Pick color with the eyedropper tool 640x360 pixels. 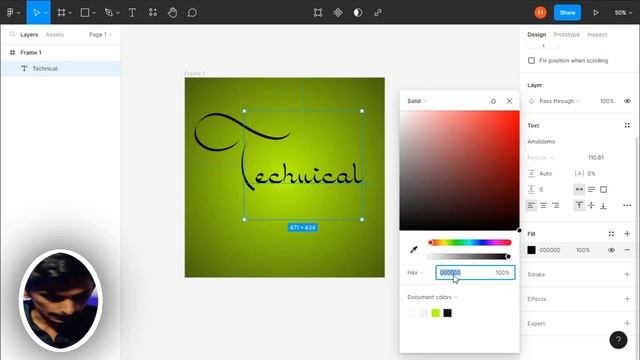click(413, 249)
